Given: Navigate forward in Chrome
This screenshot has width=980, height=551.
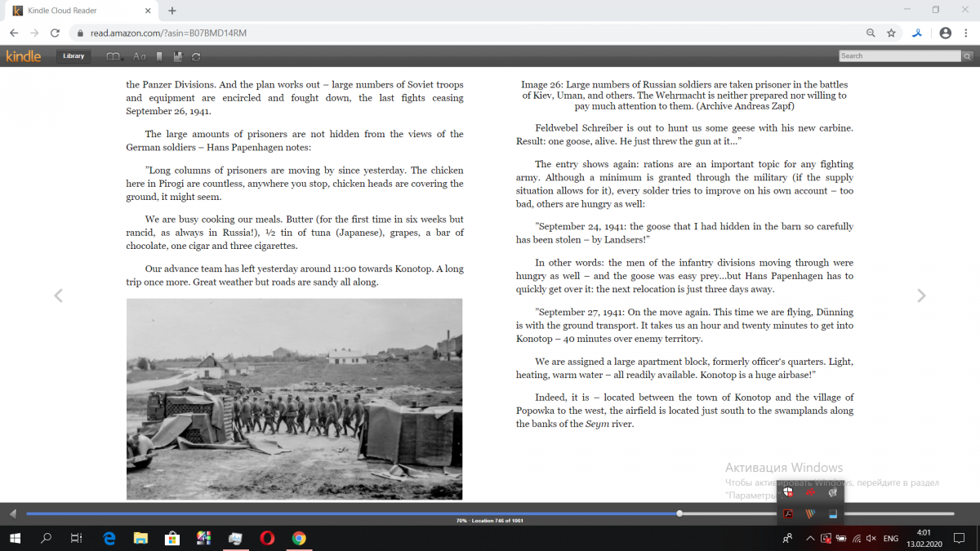Looking at the screenshot, I should pyautogui.click(x=34, y=33).
